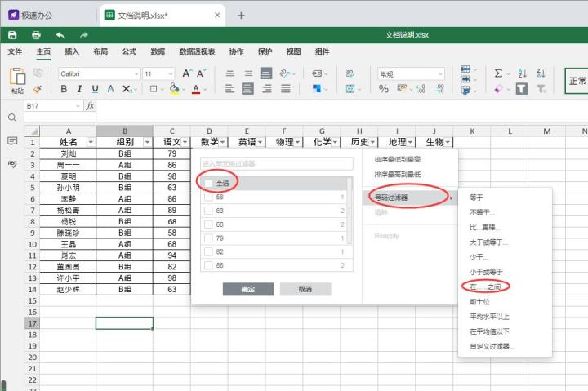This screenshot has height=391, width=588.
Task: Open filter dropdown for 组别 column
Action: tap(147, 143)
